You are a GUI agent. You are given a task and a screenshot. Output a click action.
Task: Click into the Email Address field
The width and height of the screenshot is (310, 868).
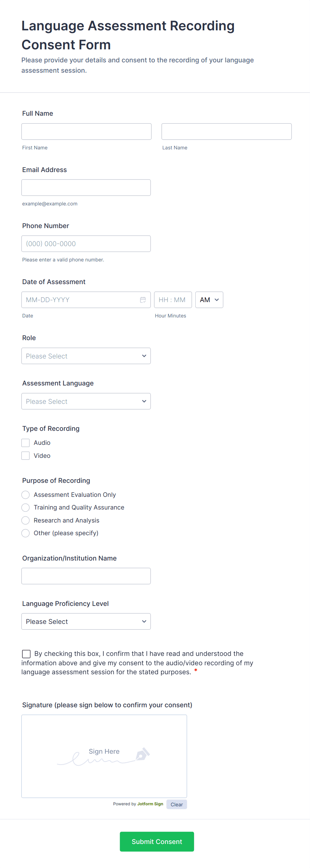86,187
